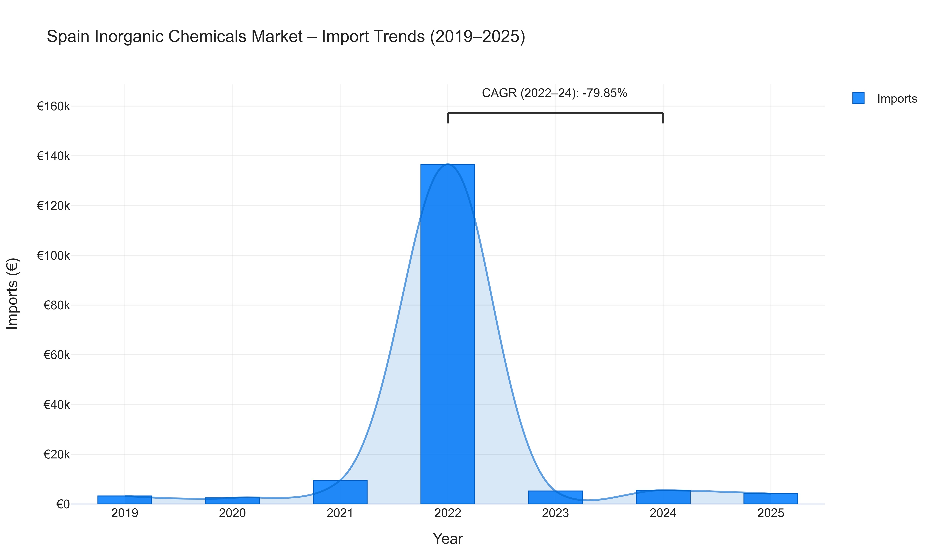Click the CAGR (2022–24): -79.85% annotation
Viewport: 934px width, 560px height.
pos(555,93)
